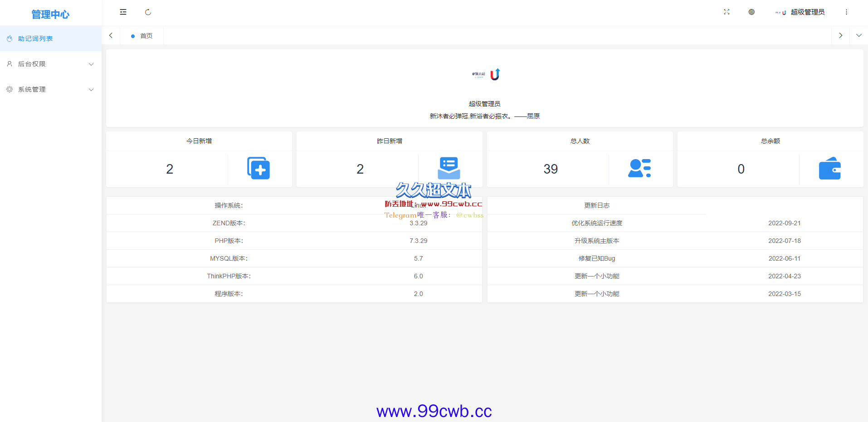Expand 系统管理 chevron arrow
868x422 pixels.
(91, 90)
